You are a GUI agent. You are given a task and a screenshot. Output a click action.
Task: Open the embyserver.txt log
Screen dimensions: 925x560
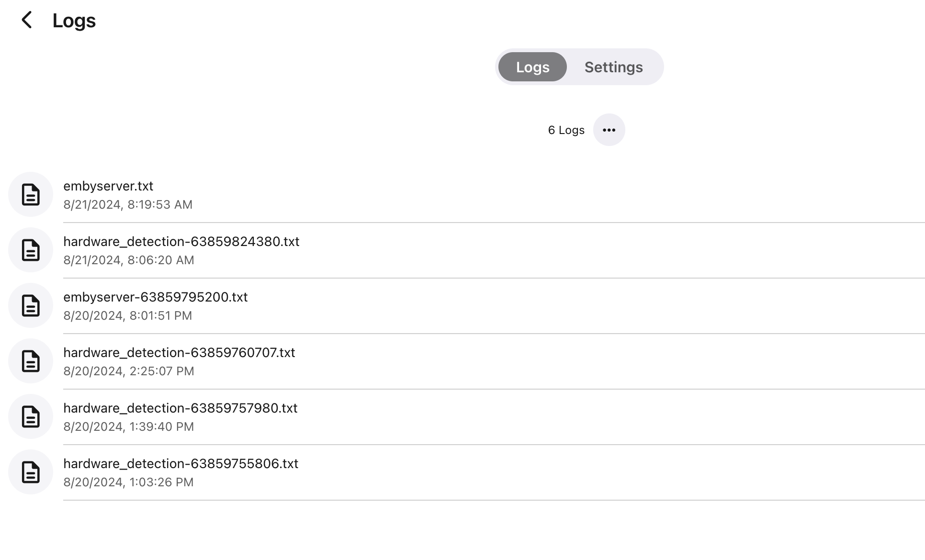tap(108, 186)
